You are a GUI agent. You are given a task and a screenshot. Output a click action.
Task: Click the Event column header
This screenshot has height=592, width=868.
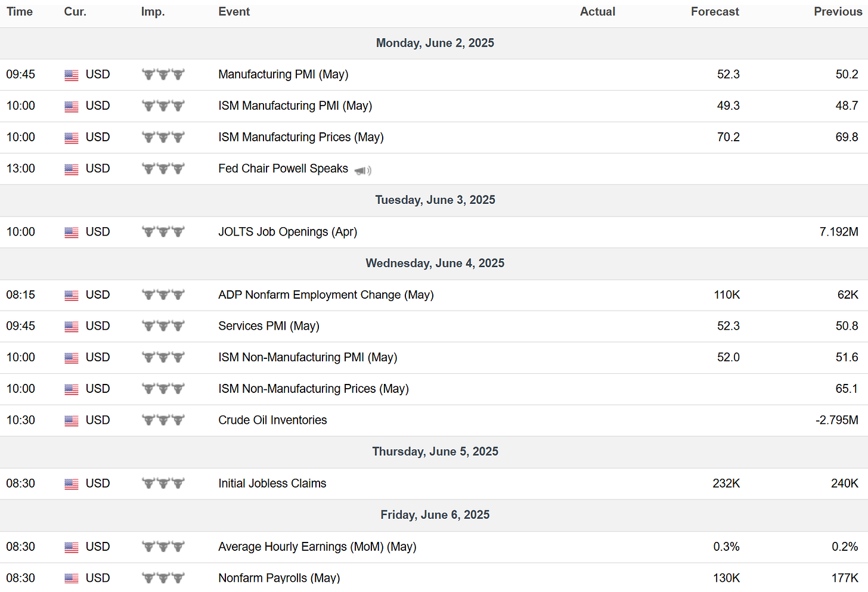click(x=234, y=12)
